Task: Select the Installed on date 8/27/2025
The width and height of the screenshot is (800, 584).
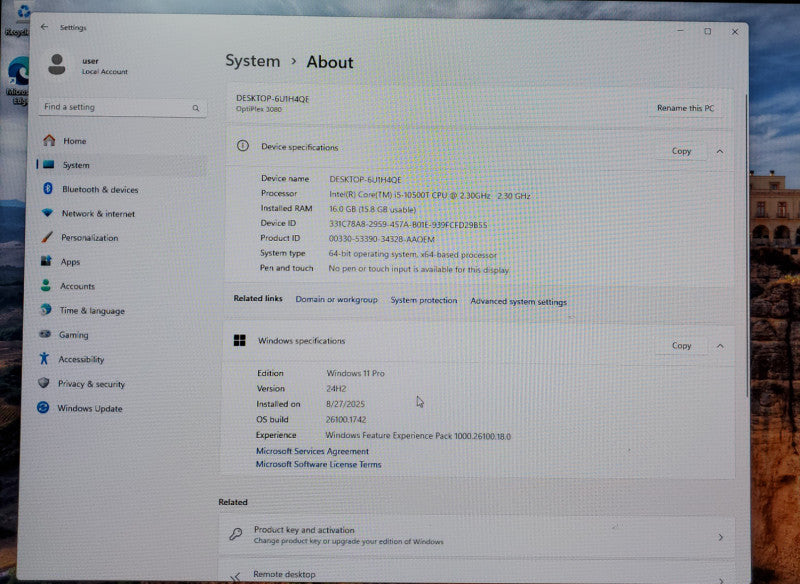Action: (x=345, y=404)
